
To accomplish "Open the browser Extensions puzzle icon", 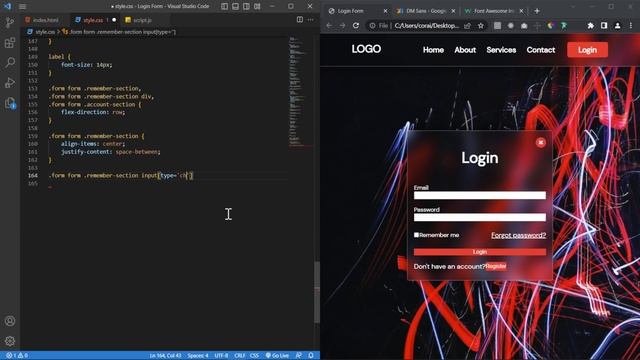I will [591, 26].
